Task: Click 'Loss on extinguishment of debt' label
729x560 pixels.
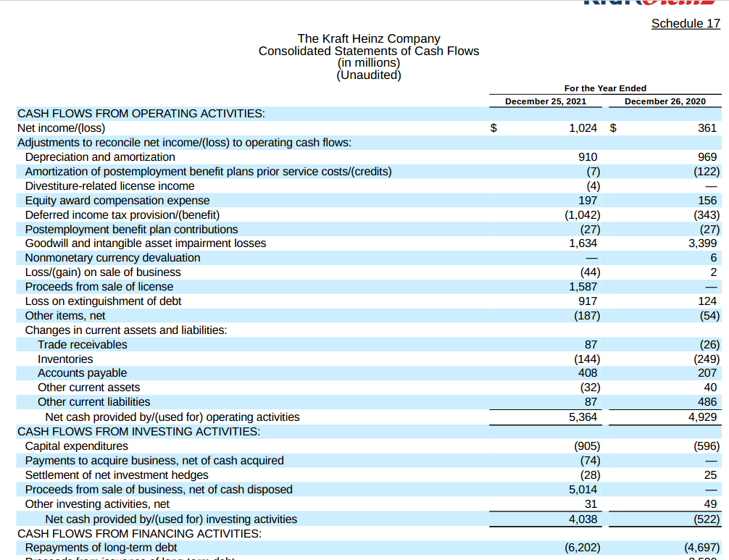Action: point(103,301)
